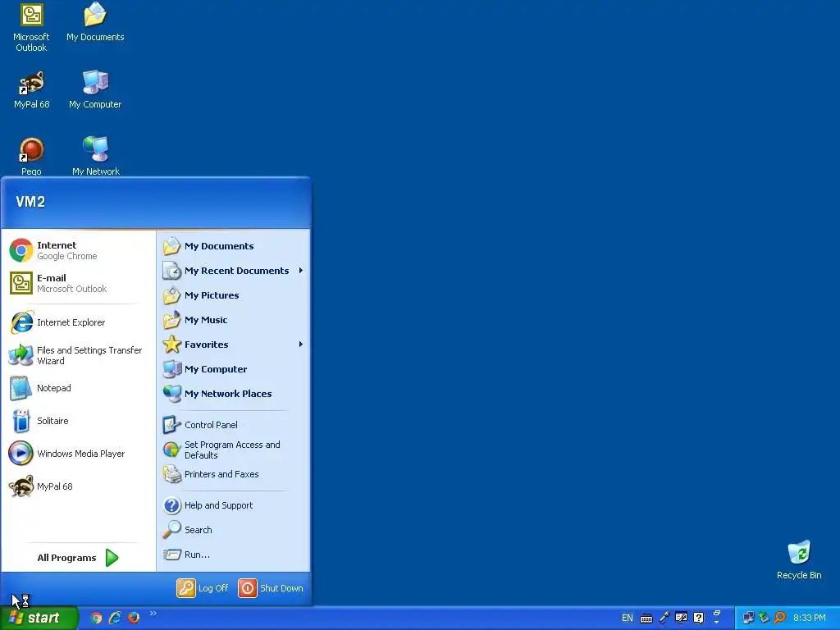Image resolution: width=840 pixels, height=630 pixels.
Task: Click the Start button on the taskbar
Action: [x=39, y=618]
